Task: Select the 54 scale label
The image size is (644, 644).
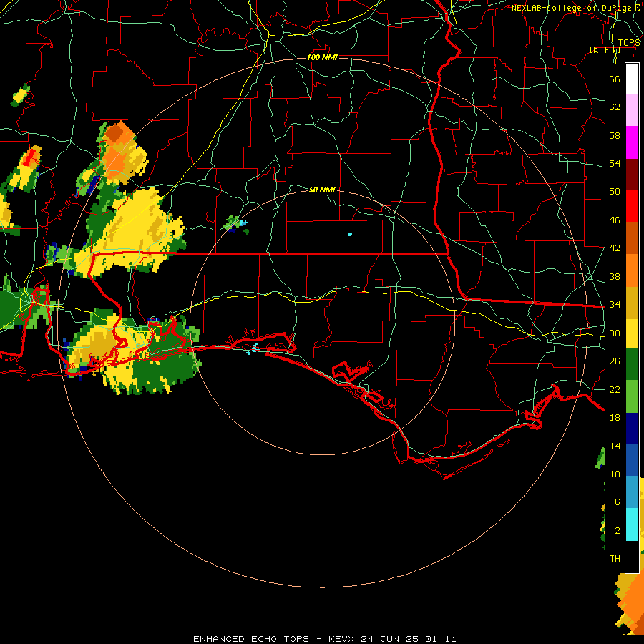Action: coord(615,163)
